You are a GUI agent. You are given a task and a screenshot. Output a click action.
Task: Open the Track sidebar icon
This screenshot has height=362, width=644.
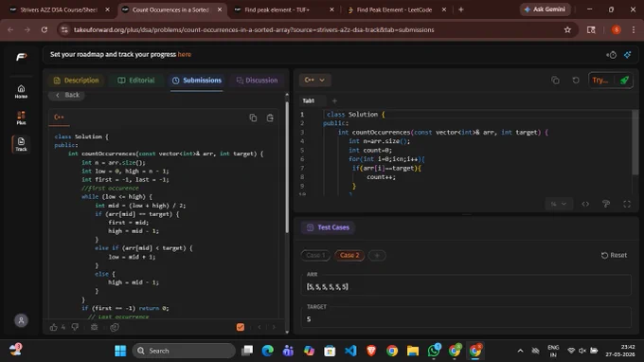coord(21,144)
